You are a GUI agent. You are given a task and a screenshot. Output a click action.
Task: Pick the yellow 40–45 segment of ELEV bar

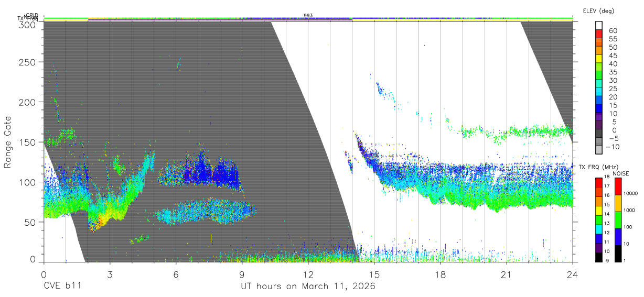click(x=599, y=59)
